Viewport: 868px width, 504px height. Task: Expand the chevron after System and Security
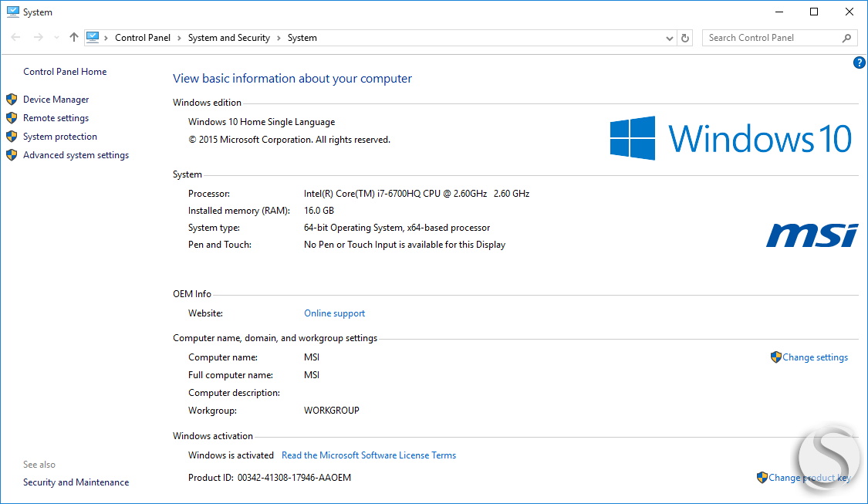tap(279, 39)
